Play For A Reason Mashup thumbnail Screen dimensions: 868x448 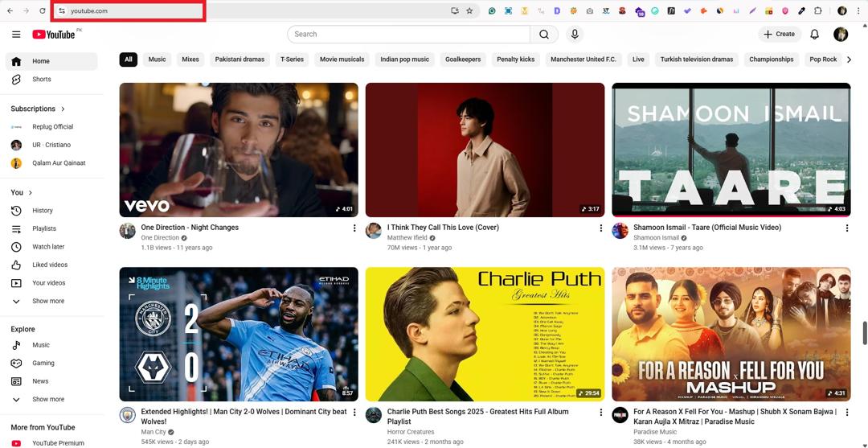tap(731, 335)
